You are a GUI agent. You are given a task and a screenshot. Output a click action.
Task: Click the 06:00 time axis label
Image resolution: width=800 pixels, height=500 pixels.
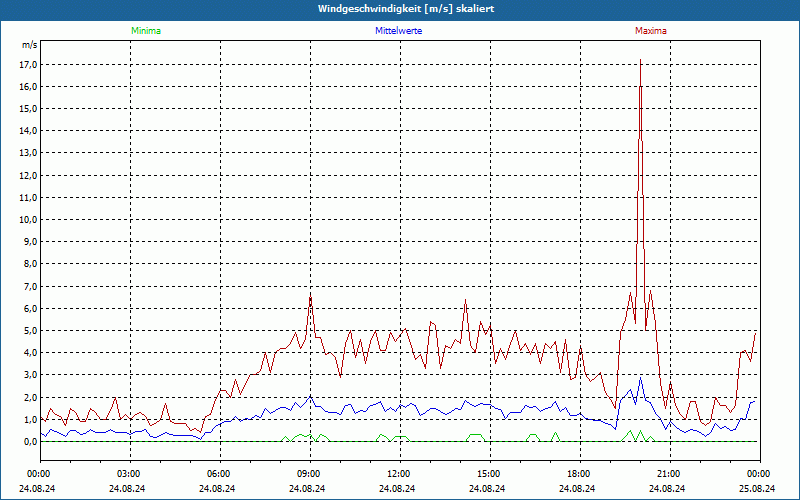click(x=218, y=474)
